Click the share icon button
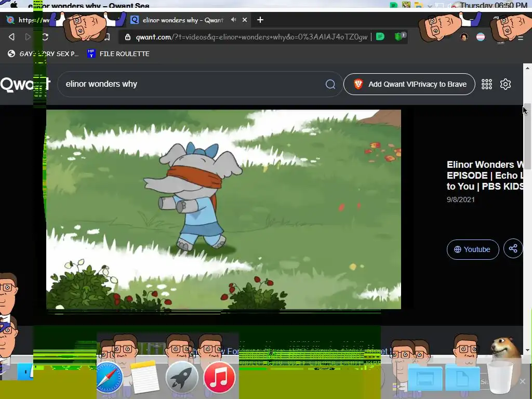Viewport: 532px width, 399px height. 513,248
